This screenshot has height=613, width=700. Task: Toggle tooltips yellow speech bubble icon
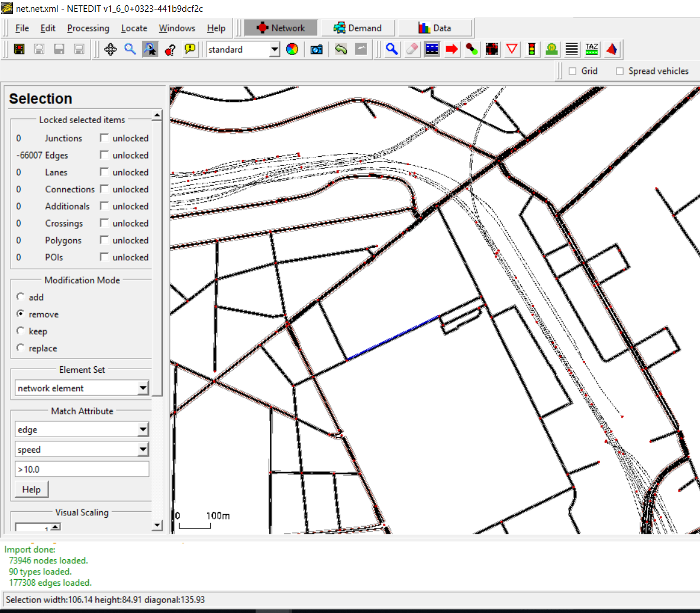coord(190,49)
